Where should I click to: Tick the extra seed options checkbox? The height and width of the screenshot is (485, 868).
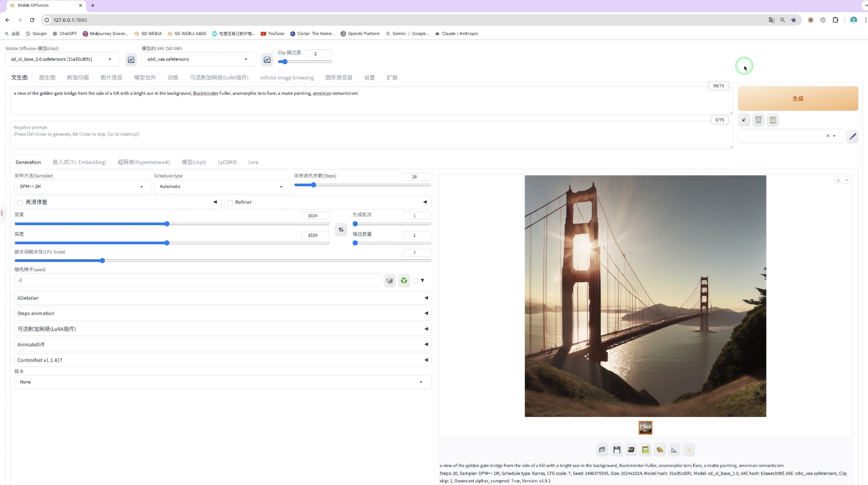tap(415, 281)
